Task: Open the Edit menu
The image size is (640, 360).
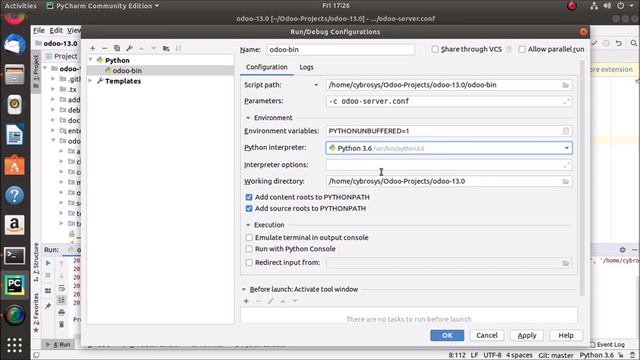Action: click(56, 31)
